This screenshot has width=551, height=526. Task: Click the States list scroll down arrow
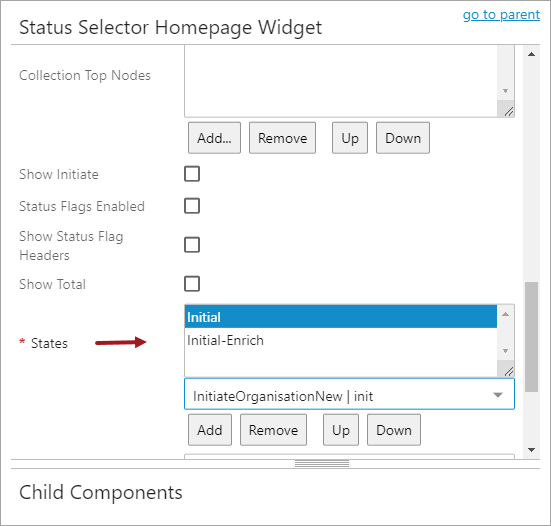click(505, 351)
